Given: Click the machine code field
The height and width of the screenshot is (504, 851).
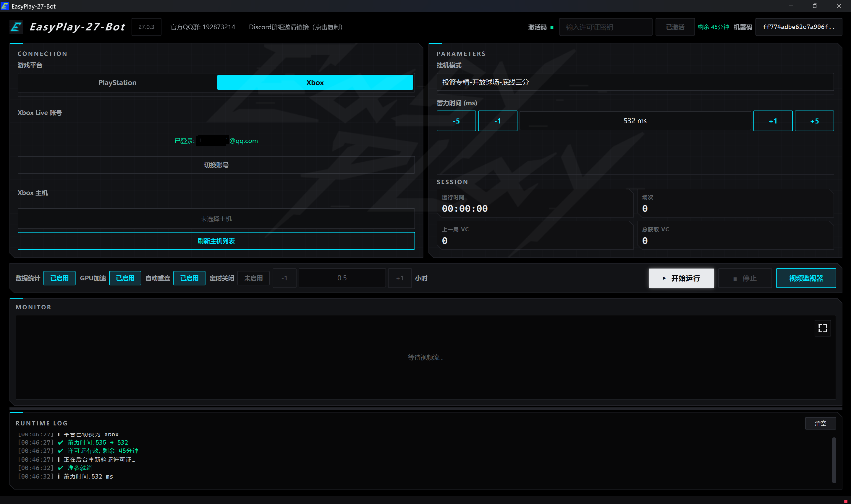Looking at the screenshot, I should point(798,27).
